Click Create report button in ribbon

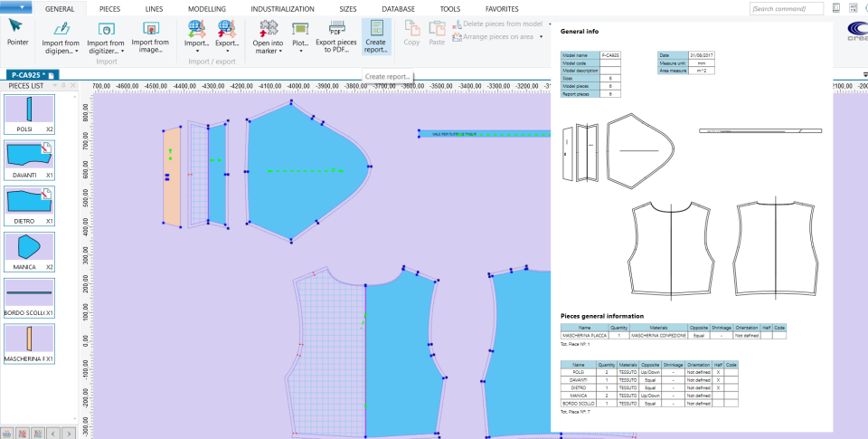tap(376, 36)
